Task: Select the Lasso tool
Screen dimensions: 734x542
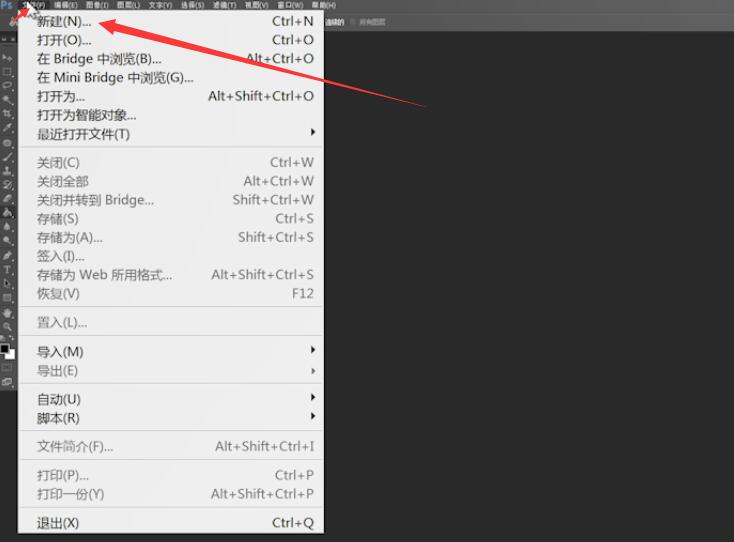Action: click(7, 86)
